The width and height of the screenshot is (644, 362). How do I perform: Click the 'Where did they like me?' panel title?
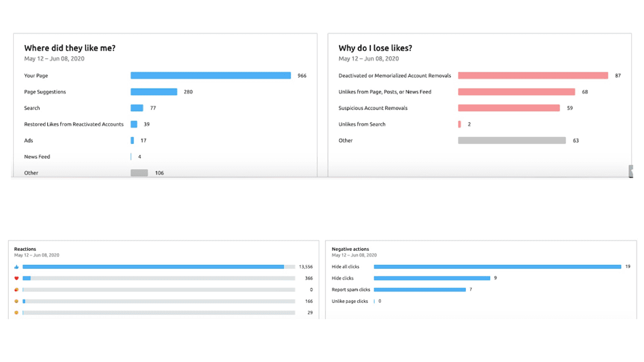69,48
